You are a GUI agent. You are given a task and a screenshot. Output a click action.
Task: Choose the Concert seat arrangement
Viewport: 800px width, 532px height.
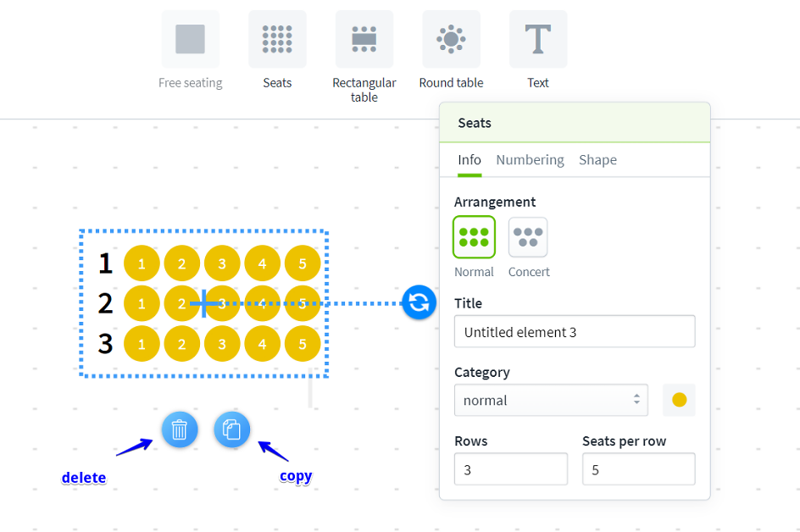point(528,237)
